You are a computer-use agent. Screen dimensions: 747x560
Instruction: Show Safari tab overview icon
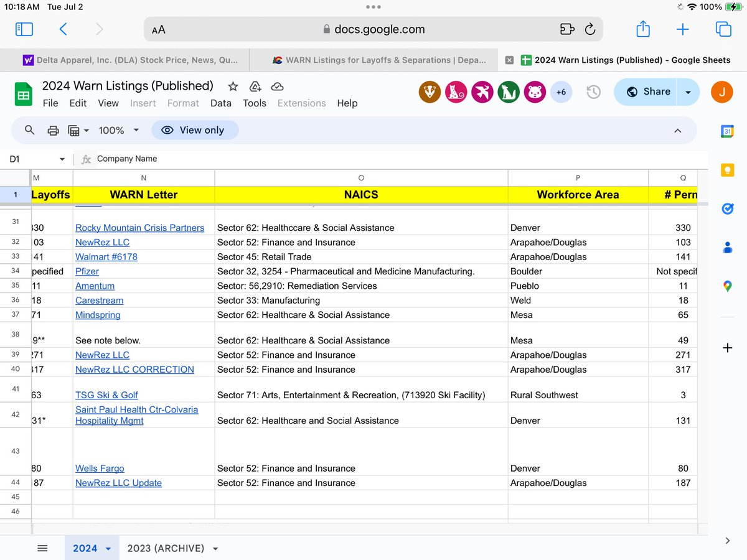point(723,29)
